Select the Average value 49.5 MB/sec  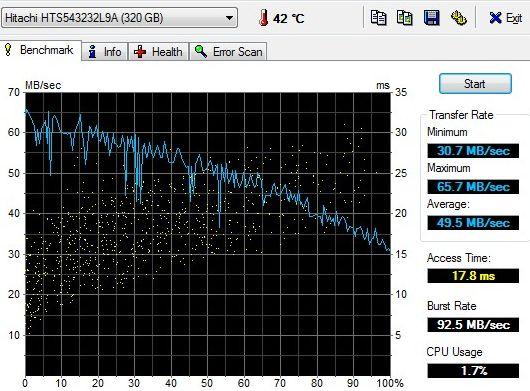(473, 223)
